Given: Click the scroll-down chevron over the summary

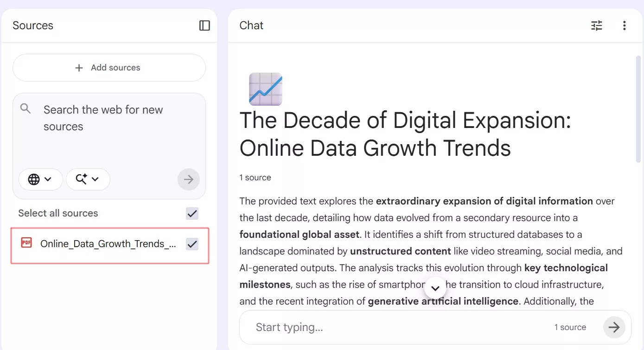Looking at the screenshot, I should tap(435, 288).
